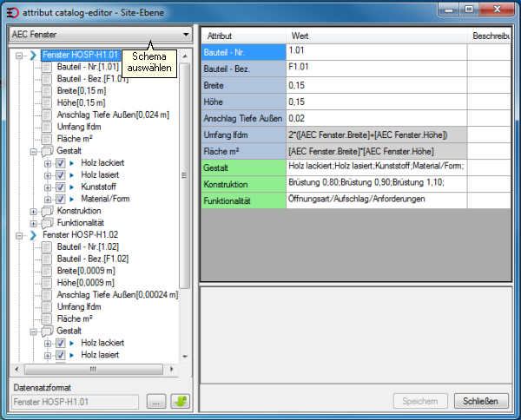Toggle the Kunststoff checkbox
521x420 pixels.
[60, 187]
